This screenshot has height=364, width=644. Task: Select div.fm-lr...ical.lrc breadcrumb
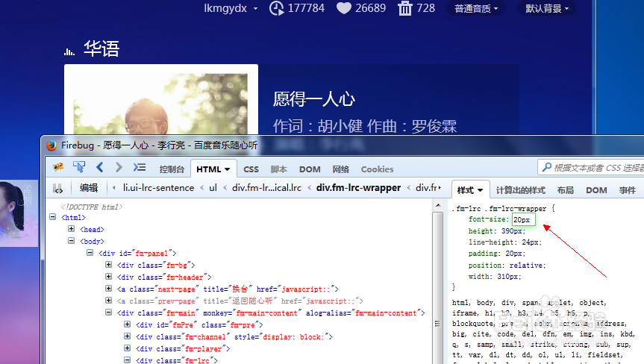point(266,188)
